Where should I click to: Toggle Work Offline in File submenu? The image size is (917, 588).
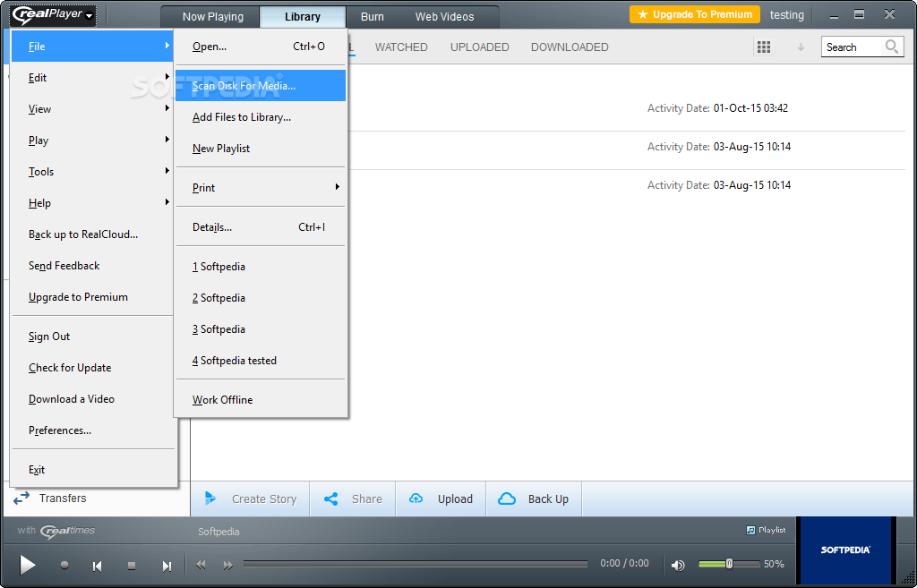pyautogui.click(x=261, y=400)
